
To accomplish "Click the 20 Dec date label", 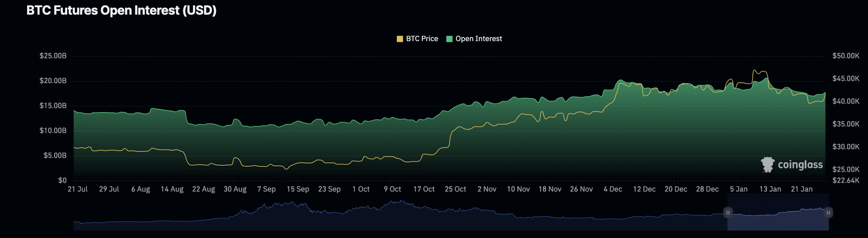I will 676,189.
